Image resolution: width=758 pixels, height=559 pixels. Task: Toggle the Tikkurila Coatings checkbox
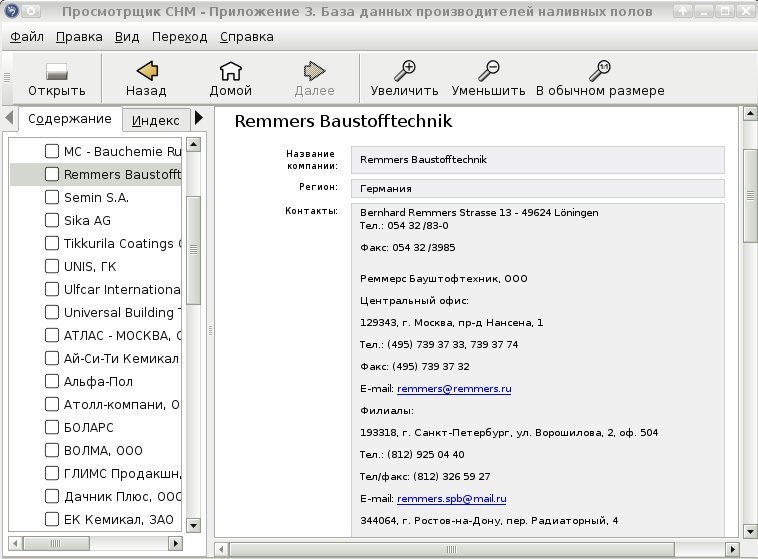click(x=52, y=243)
